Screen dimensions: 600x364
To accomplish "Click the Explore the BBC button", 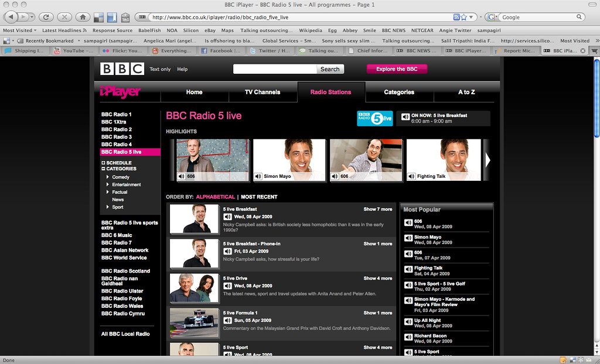I will point(397,69).
